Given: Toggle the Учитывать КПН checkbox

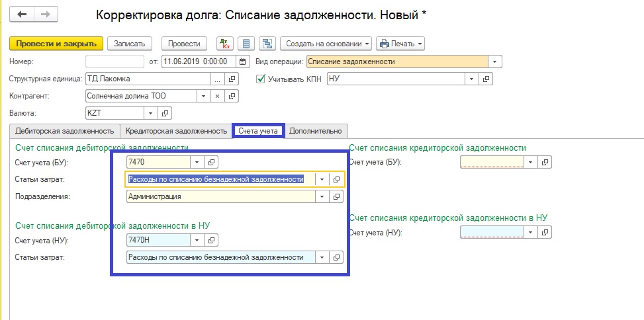Looking at the screenshot, I should [260, 79].
